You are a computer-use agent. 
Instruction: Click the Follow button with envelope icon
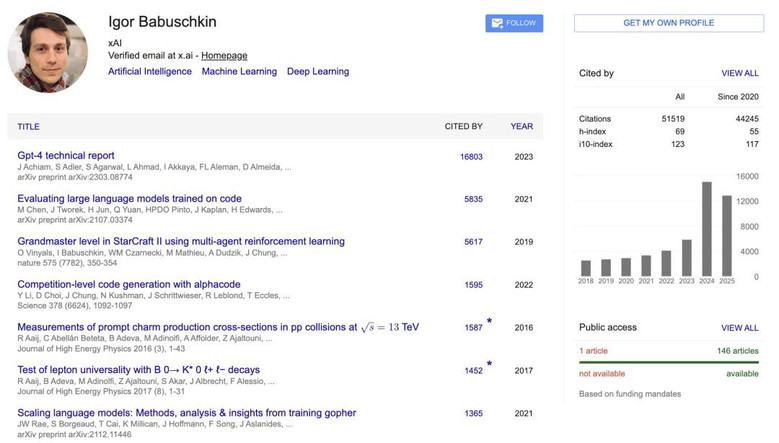[514, 23]
